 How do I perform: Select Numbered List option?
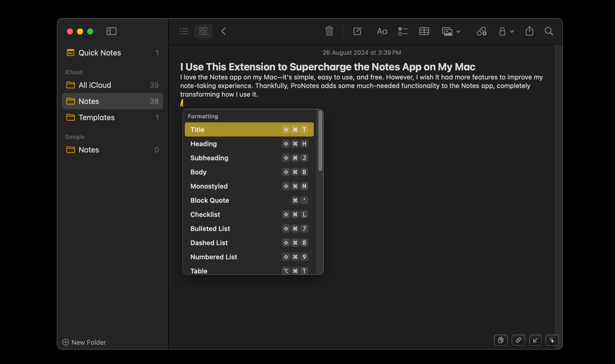[249, 257]
